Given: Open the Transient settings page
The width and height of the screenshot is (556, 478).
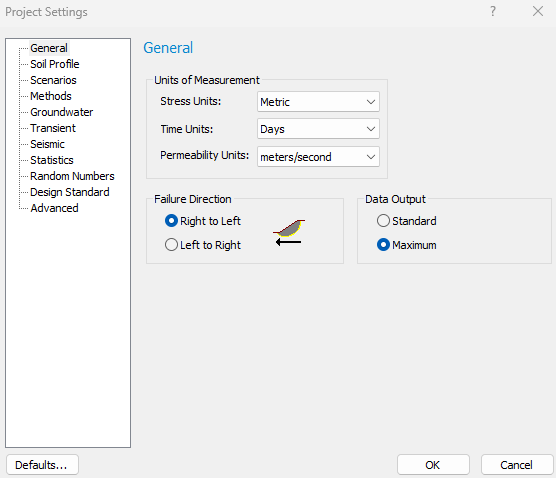Looking at the screenshot, I should [53, 128].
